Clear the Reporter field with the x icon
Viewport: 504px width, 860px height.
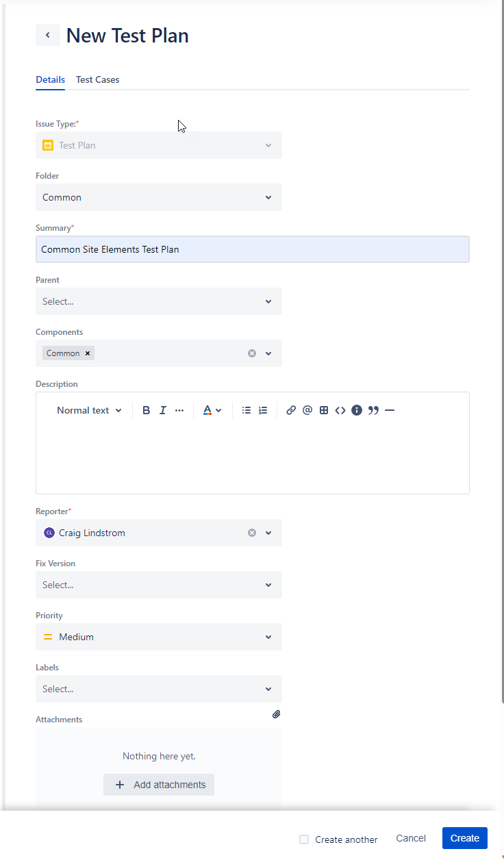(x=251, y=532)
